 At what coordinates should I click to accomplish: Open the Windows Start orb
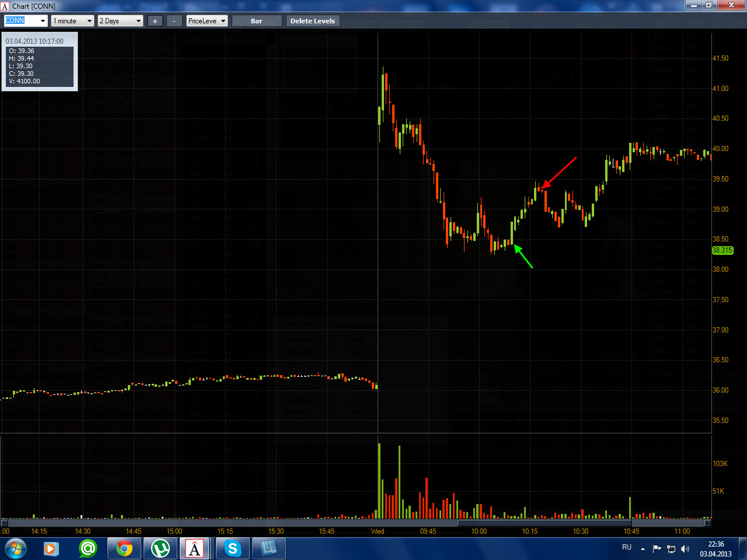(15, 549)
